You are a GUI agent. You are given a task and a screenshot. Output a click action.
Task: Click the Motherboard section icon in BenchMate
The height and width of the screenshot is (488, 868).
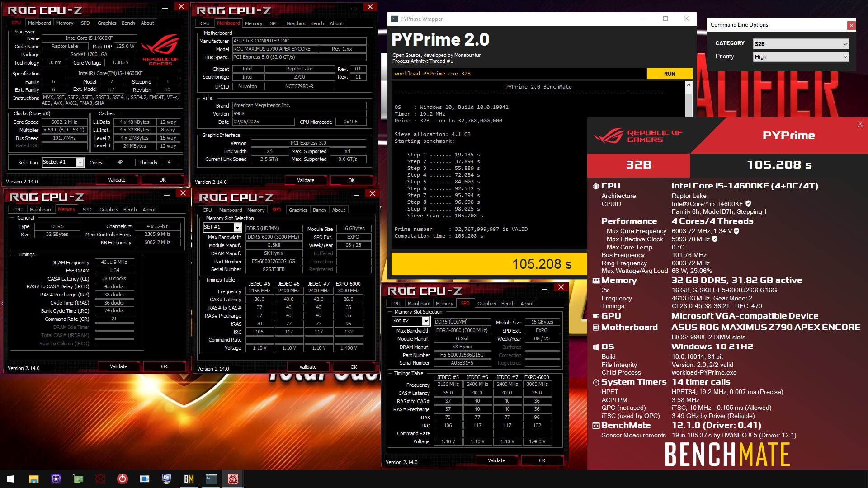coord(596,328)
